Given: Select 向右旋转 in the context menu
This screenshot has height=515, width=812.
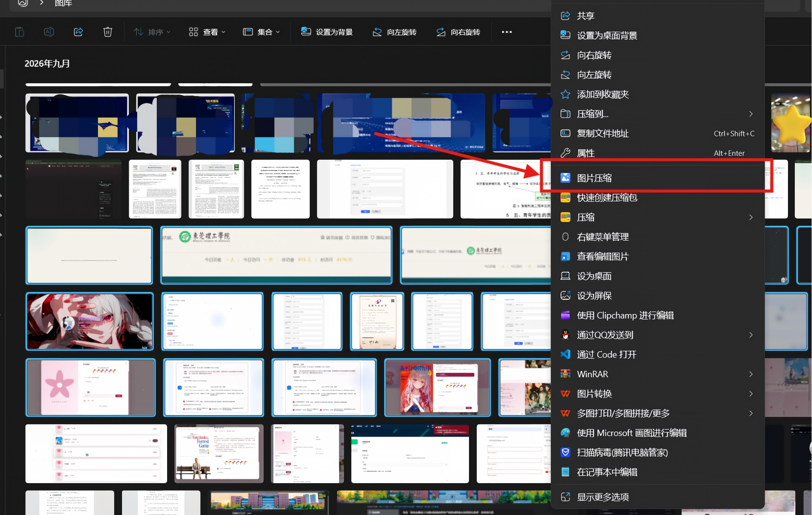Looking at the screenshot, I should tap(658, 55).
